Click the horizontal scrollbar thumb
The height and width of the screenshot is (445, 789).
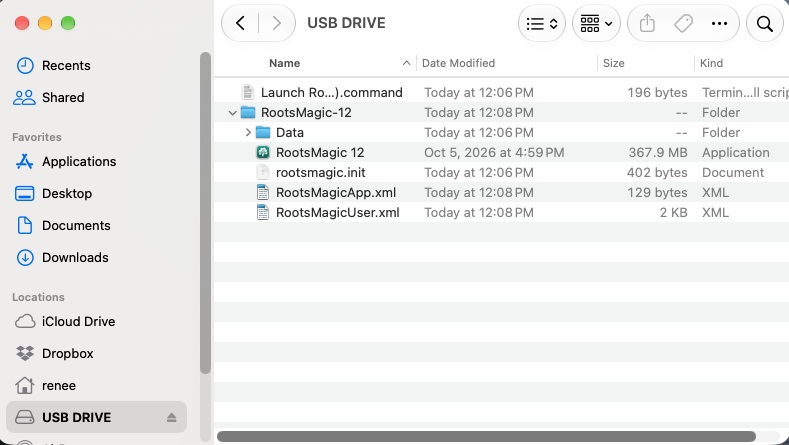486,436
